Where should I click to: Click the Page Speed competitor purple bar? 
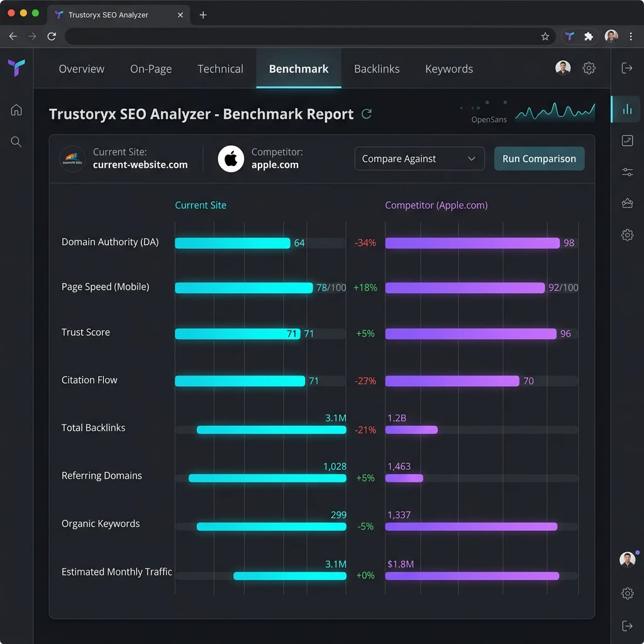click(x=465, y=288)
